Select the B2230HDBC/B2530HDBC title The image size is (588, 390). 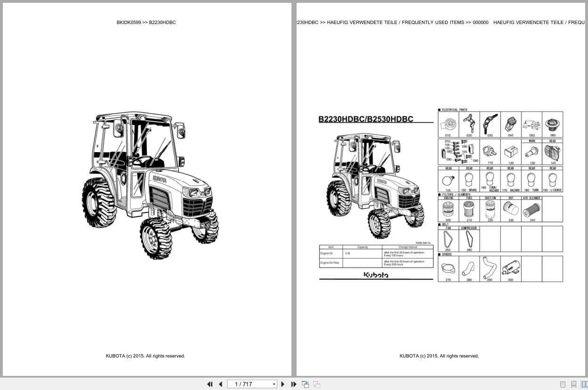click(366, 119)
